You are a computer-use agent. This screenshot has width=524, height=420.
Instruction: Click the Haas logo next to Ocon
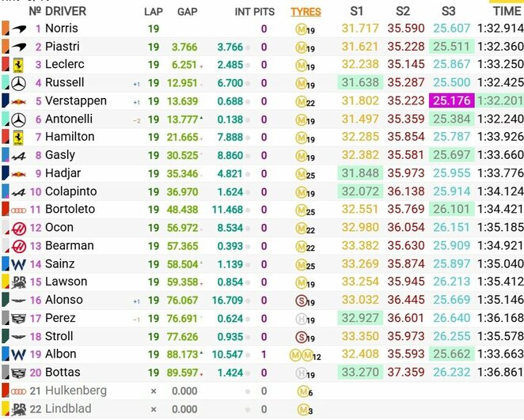pos(19,229)
